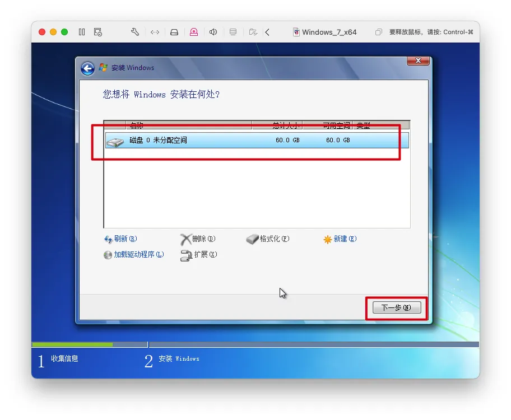This screenshot has width=511, height=420.
Task: Click the sound speaker icon
Action: tap(213, 32)
